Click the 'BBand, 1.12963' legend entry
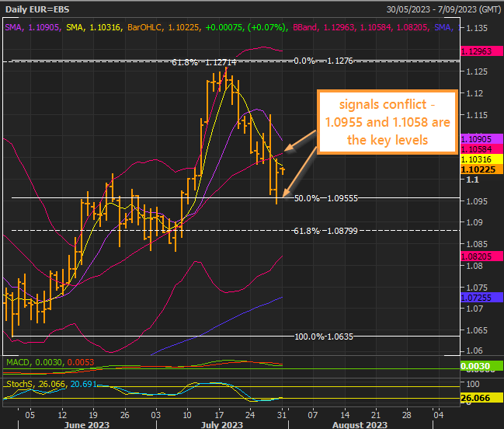The image size is (504, 429). pos(324,27)
